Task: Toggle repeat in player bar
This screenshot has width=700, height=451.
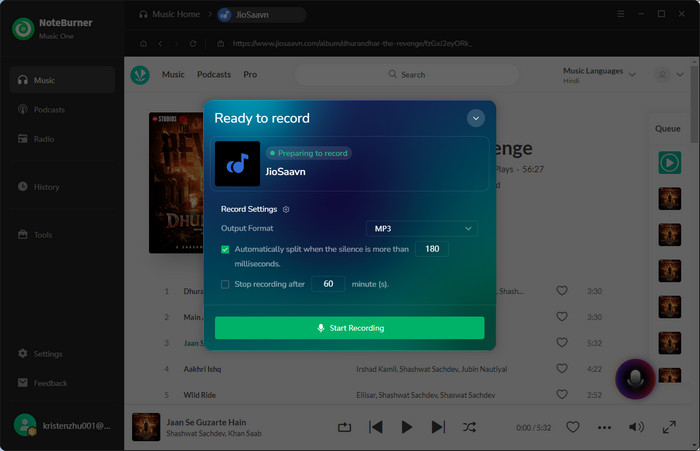Action: pos(344,427)
